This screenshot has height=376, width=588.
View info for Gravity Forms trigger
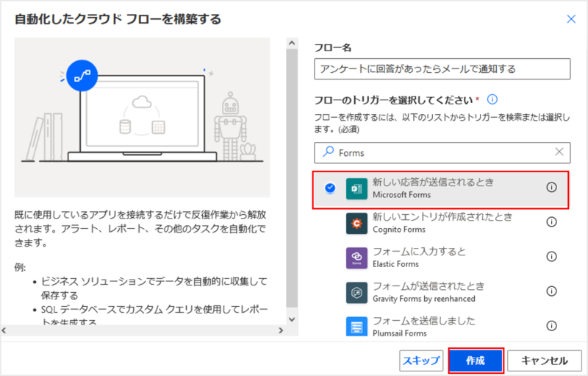[551, 292]
